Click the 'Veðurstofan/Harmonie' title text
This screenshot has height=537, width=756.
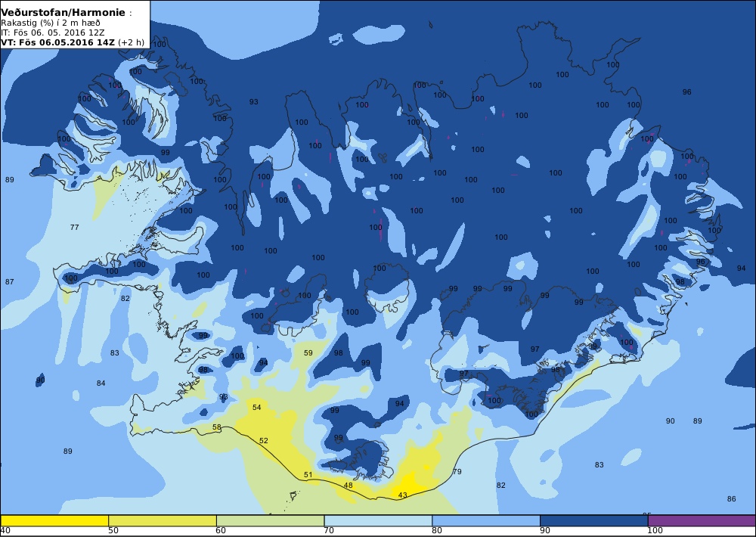click(64, 13)
